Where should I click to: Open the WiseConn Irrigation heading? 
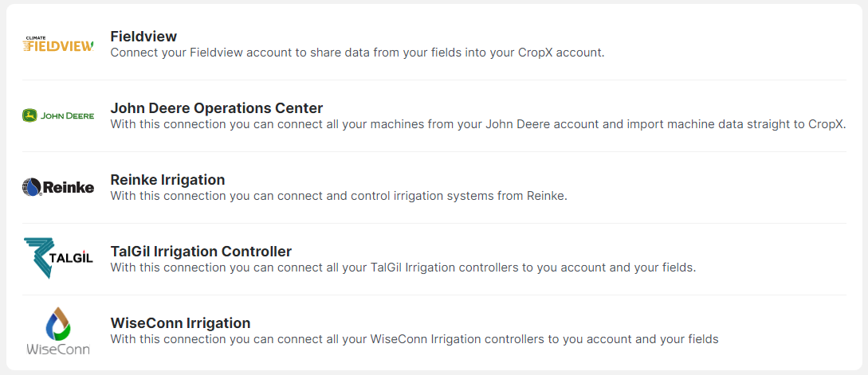pyautogui.click(x=180, y=323)
